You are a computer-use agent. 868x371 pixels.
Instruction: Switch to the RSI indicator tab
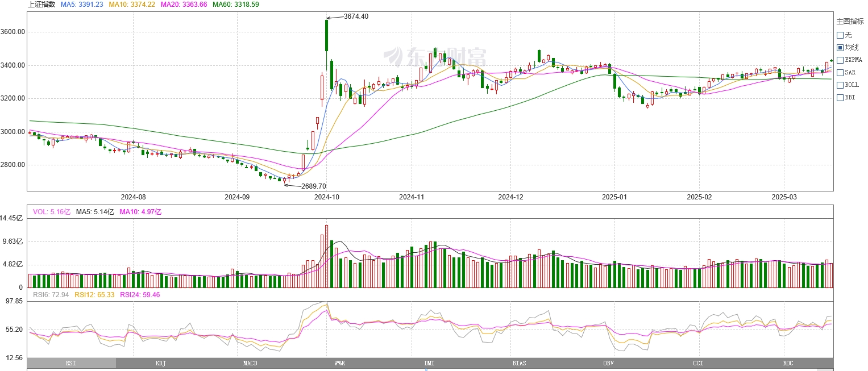click(x=71, y=363)
